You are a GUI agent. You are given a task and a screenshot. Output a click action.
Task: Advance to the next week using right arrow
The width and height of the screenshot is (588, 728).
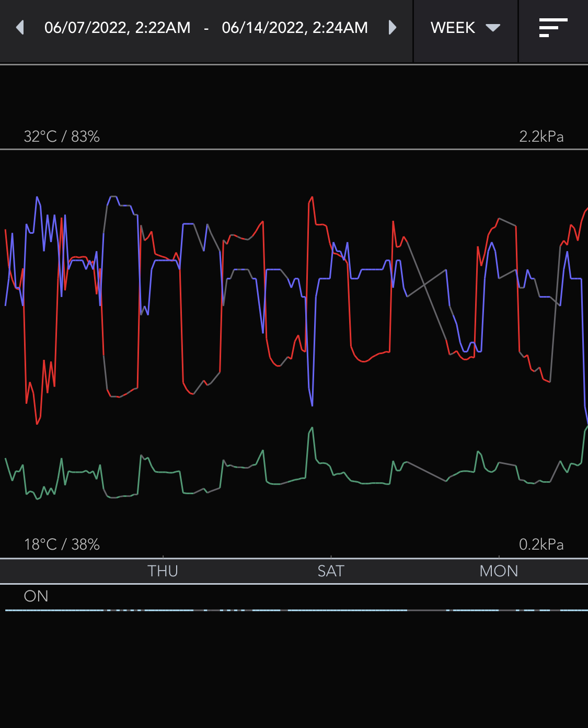[393, 28]
